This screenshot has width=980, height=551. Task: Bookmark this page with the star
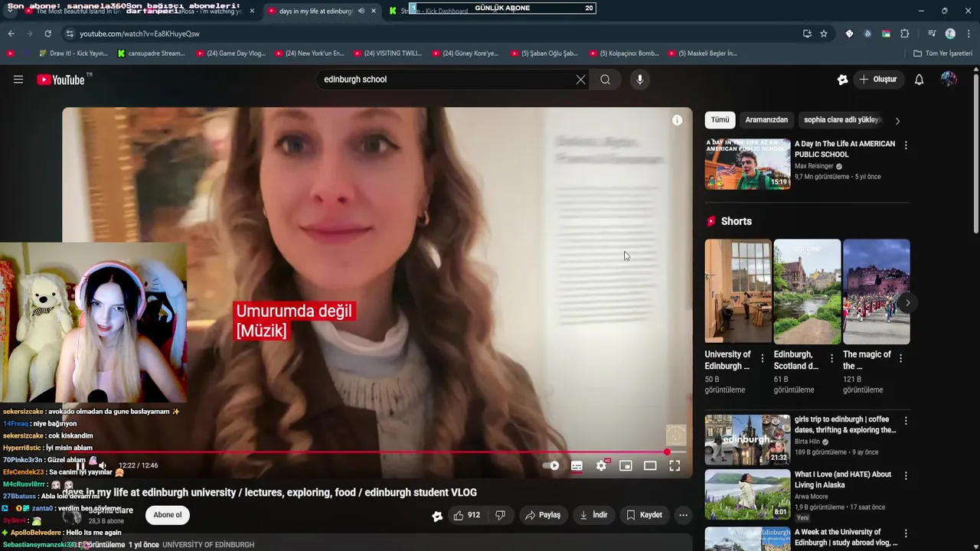(824, 34)
